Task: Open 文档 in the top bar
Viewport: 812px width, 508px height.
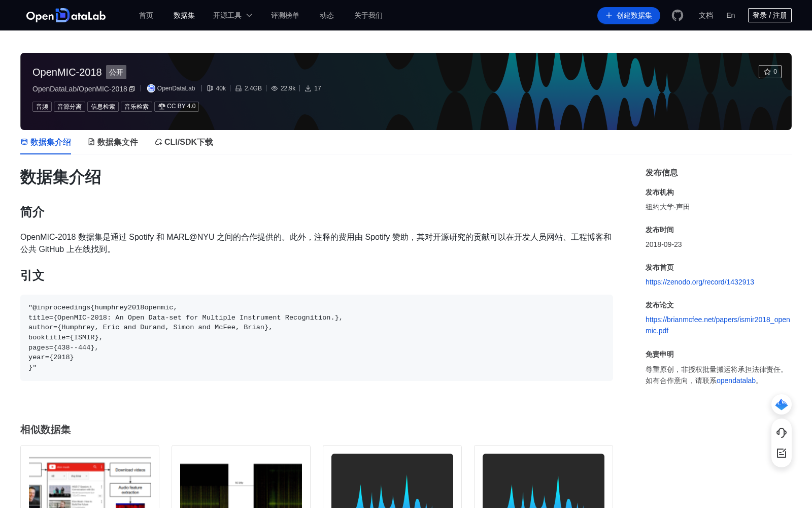Action: pyautogui.click(x=706, y=15)
